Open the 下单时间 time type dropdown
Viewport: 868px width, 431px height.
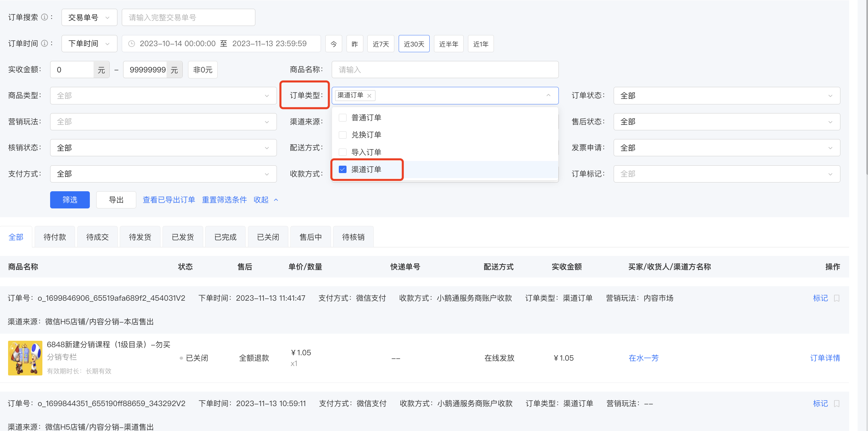pos(89,44)
